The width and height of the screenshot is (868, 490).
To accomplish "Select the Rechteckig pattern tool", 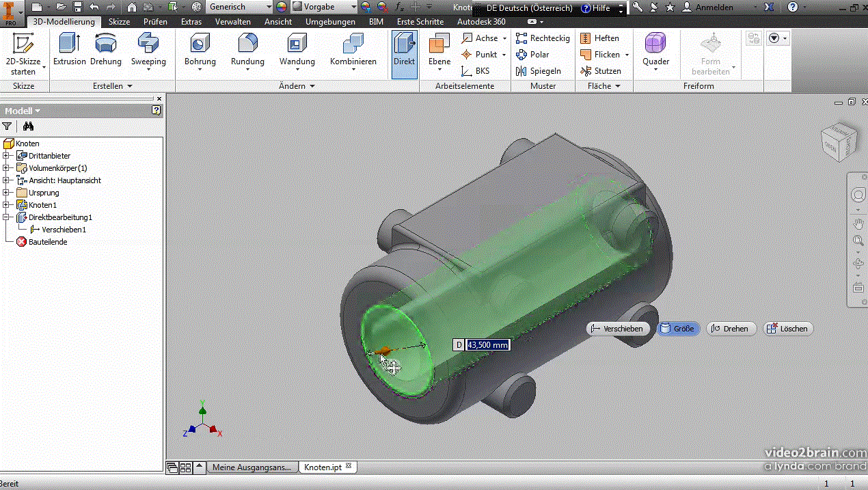I will (543, 38).
